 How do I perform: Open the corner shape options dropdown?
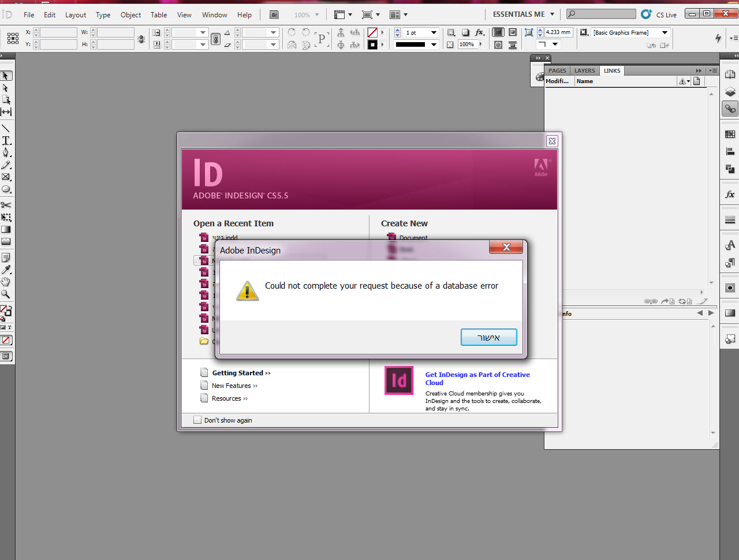[x=548, y=44]
